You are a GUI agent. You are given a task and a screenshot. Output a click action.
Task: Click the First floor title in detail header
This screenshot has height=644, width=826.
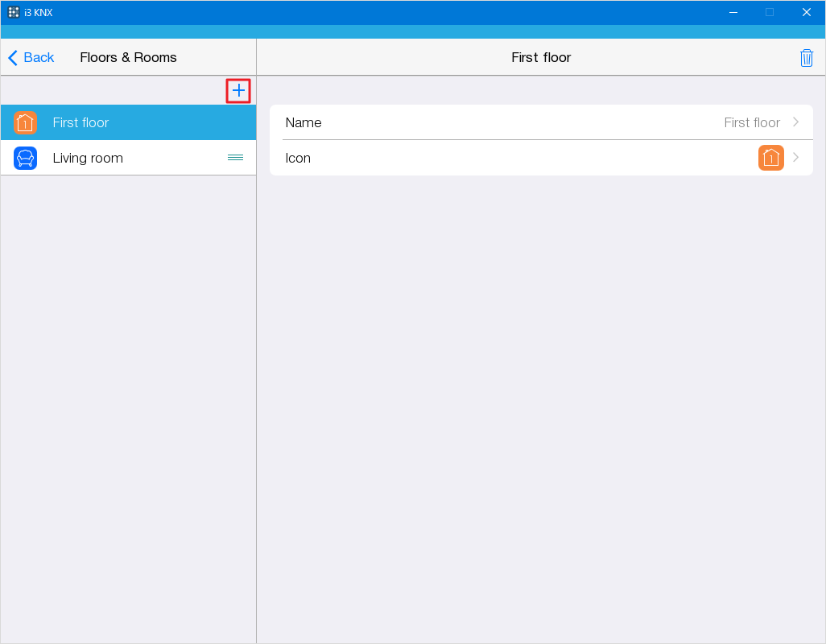(541, 58)
